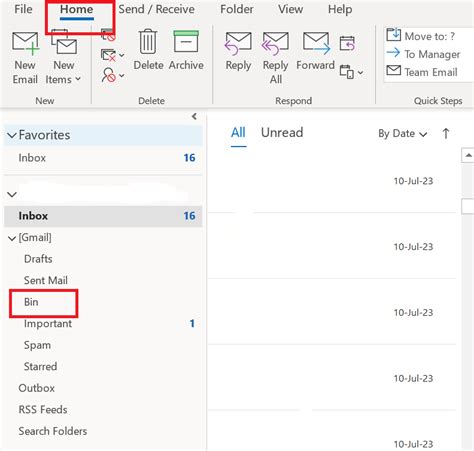Switch to the Unread filter tab

point(282,132)
